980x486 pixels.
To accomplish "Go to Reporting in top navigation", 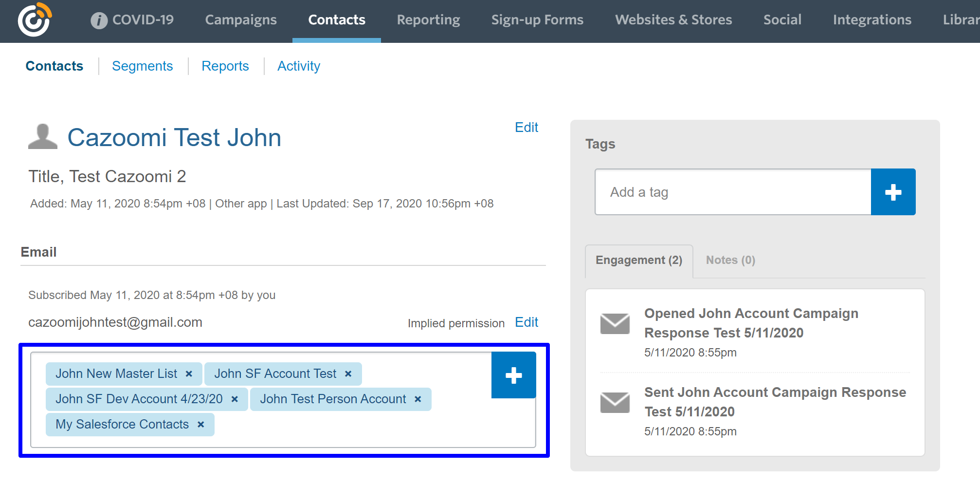I will pyautogui.click(x=428, y=19).
